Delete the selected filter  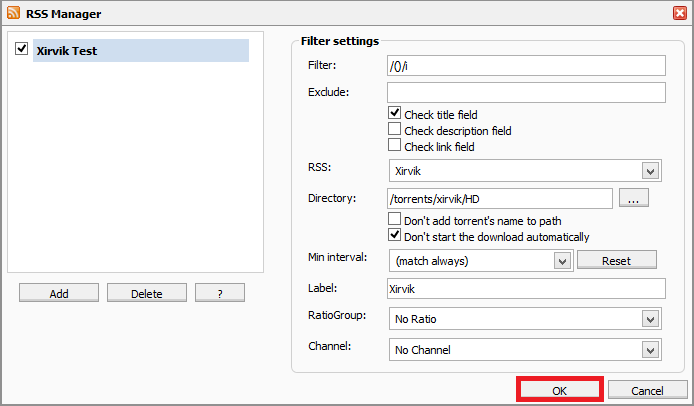point(147,293)
